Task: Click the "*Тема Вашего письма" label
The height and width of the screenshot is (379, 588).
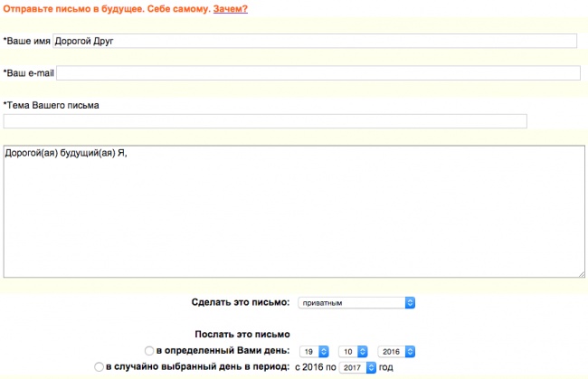Action: (x=52, y=105)
